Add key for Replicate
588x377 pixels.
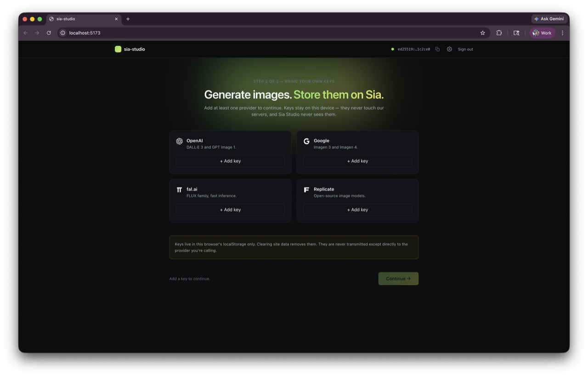click(357, 210)
